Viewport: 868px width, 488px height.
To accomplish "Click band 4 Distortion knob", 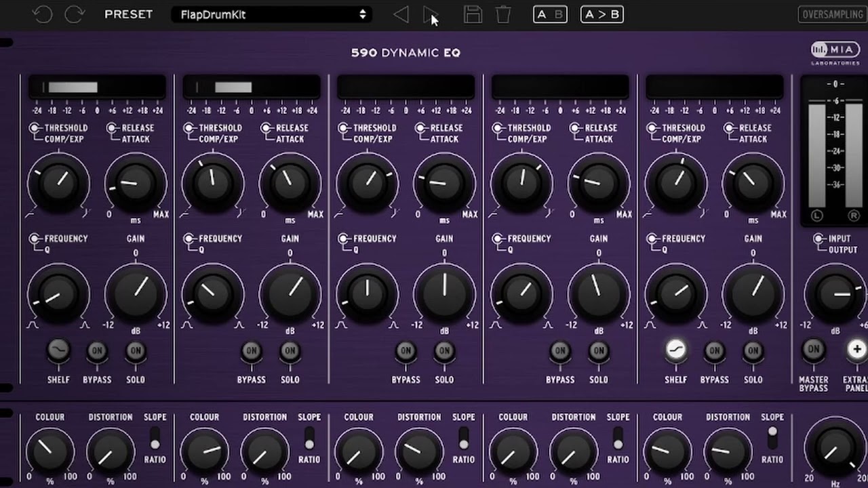I will pyautogui.click(x=573, y=451).
